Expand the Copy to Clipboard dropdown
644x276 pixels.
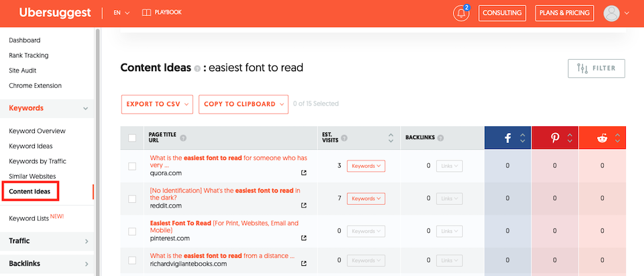click(244, 104)
